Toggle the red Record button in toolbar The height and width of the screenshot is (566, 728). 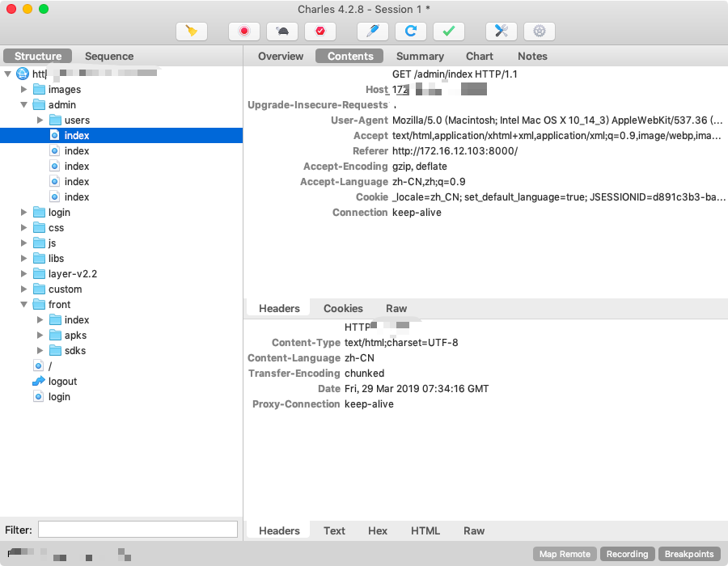coord(244,32)
